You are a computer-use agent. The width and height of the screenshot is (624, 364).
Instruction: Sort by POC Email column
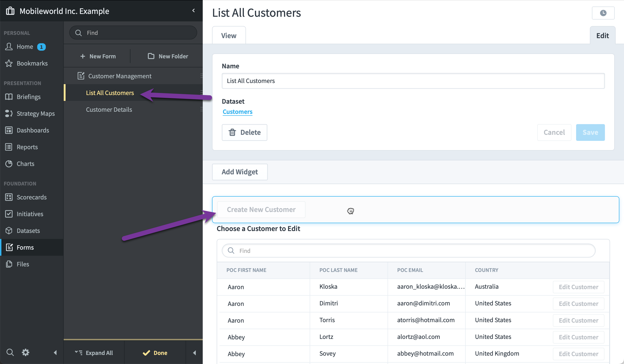click(x=410, y=270)
